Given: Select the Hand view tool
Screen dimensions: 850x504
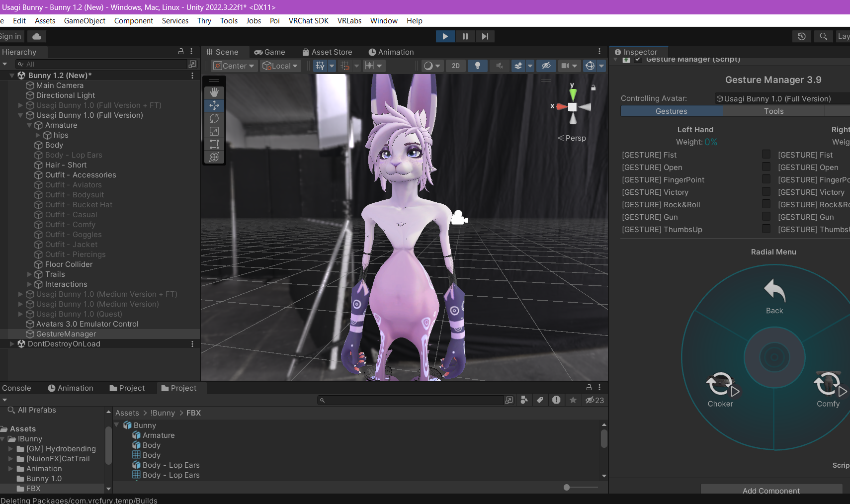Looking at the screenshot, I should (214, 92).
